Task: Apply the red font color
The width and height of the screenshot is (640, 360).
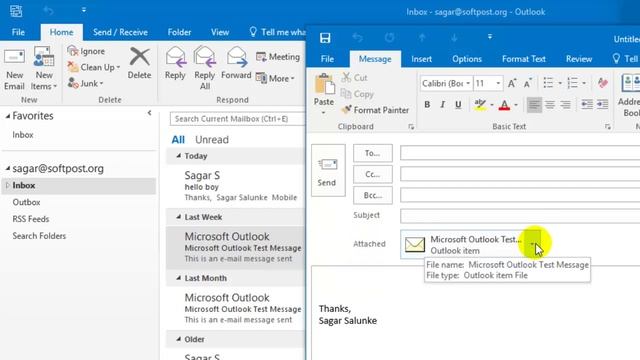Action: [504, 104]
